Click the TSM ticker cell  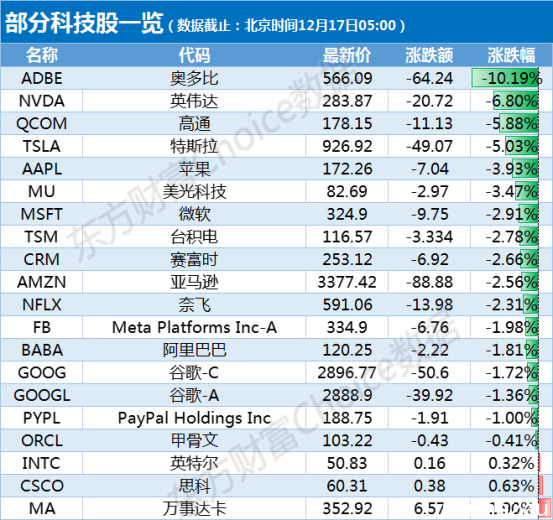coord(42,237)
